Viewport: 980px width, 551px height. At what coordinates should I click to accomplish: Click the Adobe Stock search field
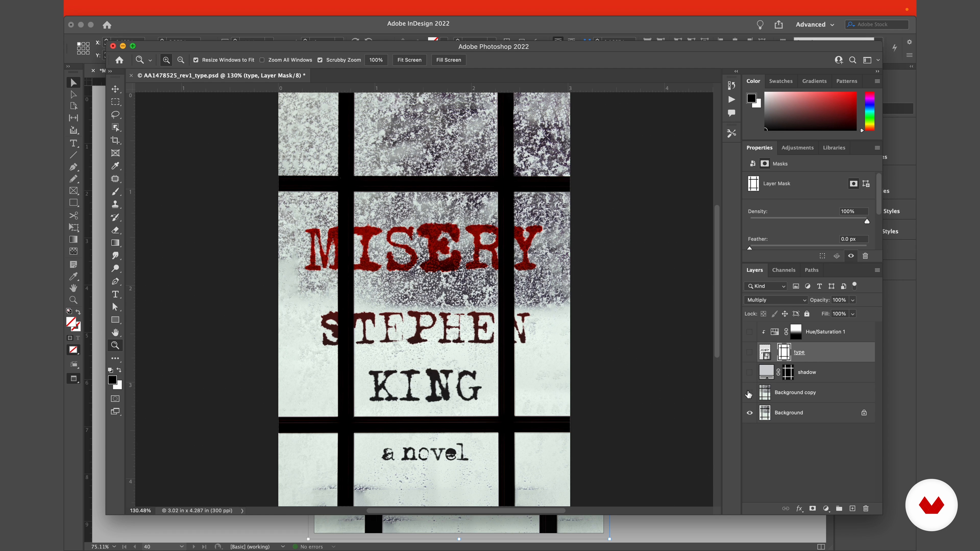pyautogui.click(x=877, y=24)
